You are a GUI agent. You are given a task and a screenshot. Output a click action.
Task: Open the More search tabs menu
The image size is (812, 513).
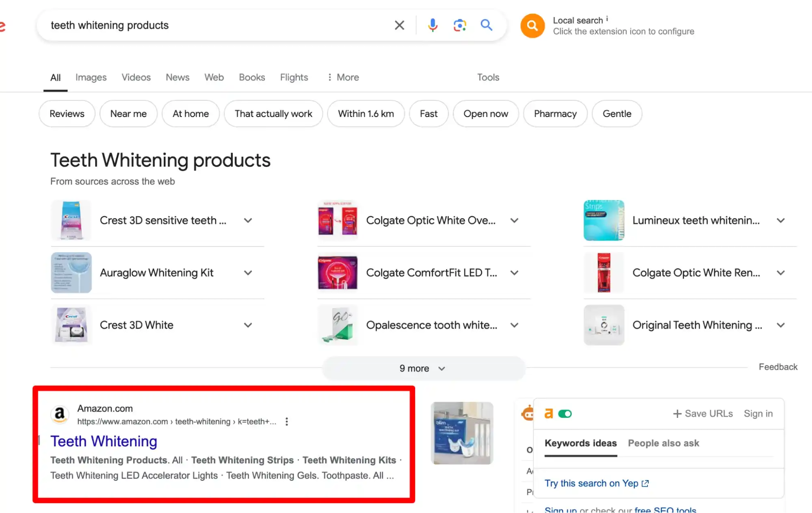pos(343,77)
